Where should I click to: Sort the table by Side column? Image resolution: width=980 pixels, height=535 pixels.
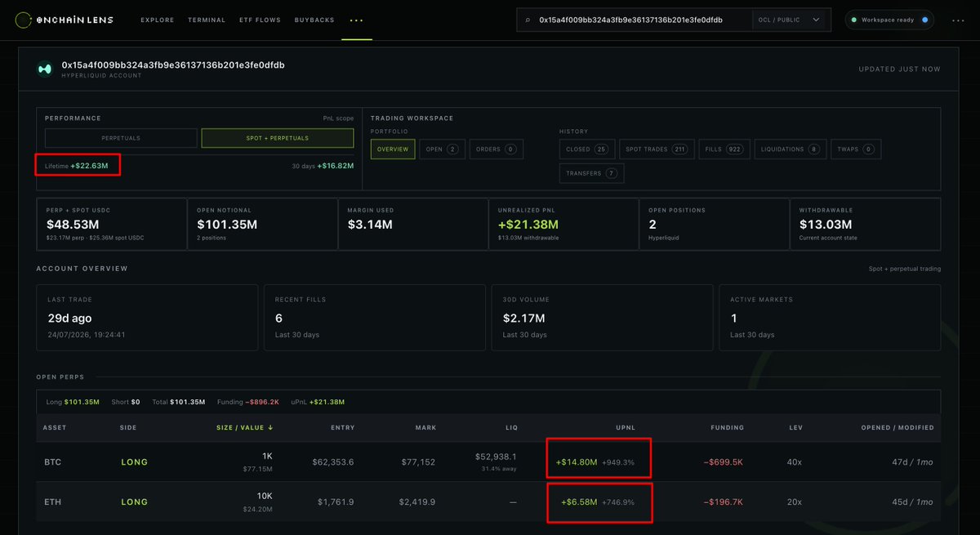click(x=128, y=427)
